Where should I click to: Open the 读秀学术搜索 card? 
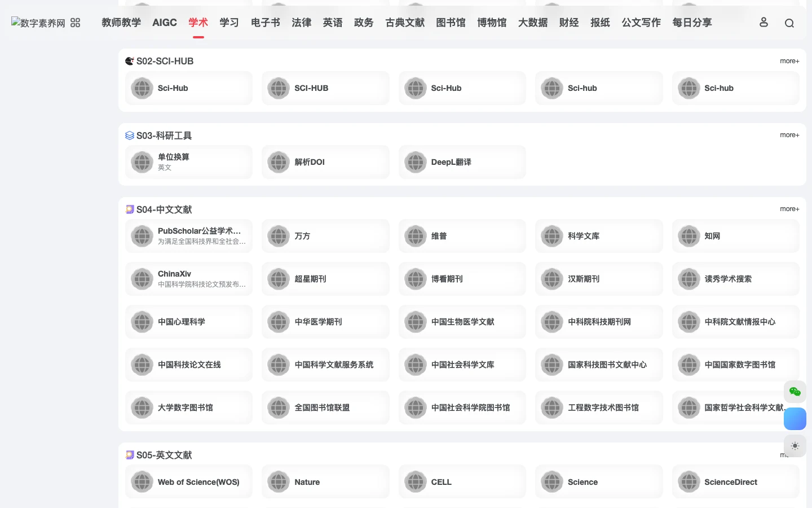[735, 279]
